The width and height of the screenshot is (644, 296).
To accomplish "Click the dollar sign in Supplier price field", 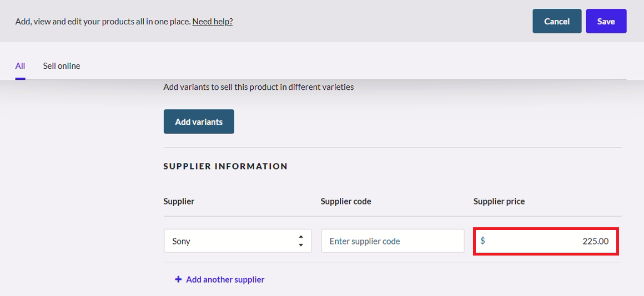I will click(482, 241).
